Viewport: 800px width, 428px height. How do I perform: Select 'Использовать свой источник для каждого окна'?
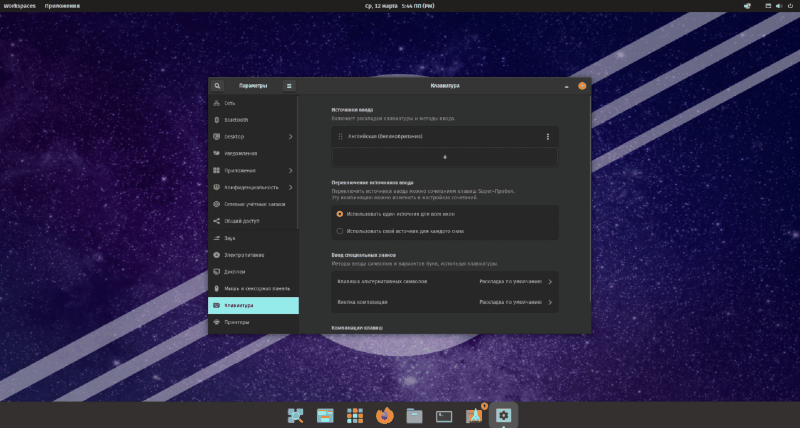(x=444, y=231)
